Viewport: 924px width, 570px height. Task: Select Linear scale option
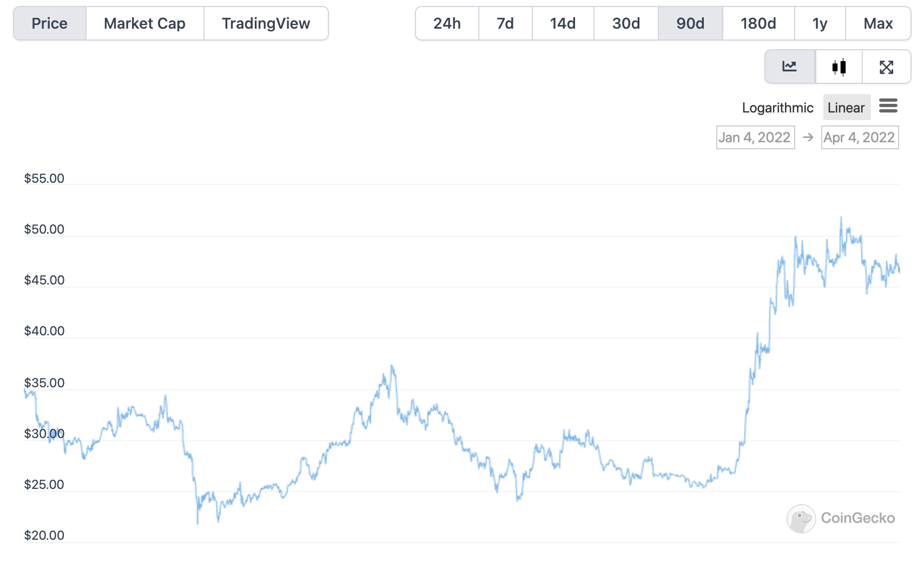(846, 108)
